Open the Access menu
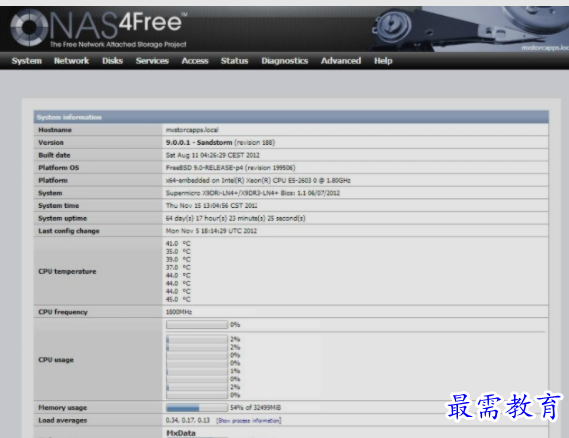 [x=195, y=61]
